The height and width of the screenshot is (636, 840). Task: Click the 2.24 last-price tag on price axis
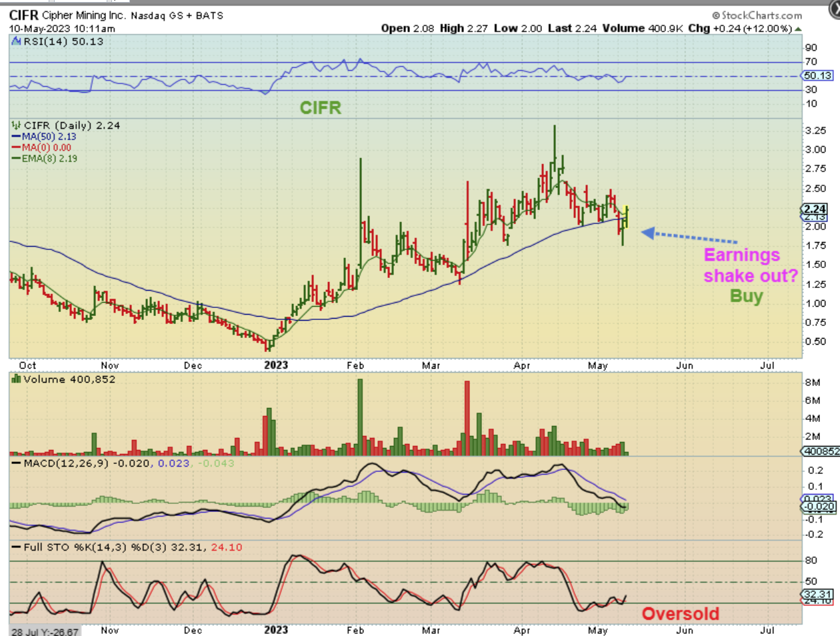coord(815,209)
